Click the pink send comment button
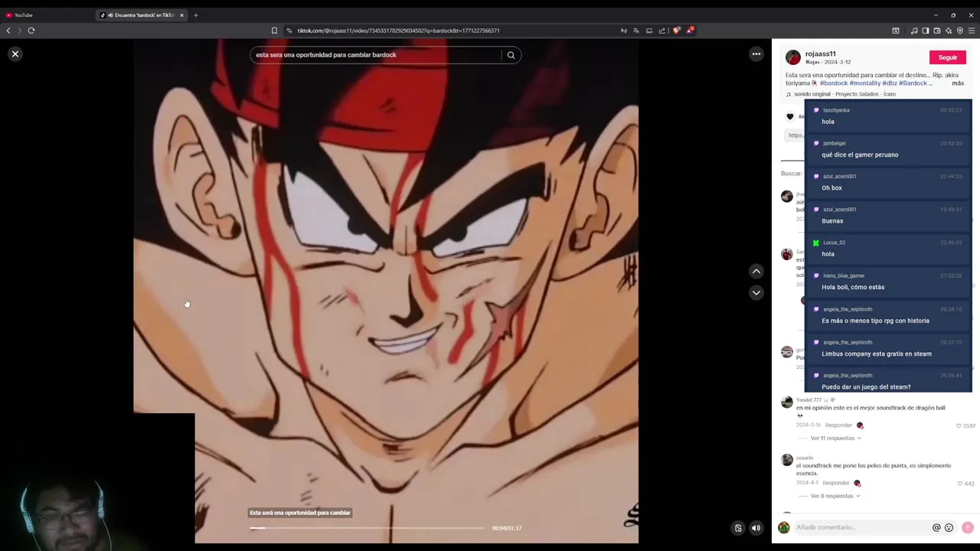 pyautogui.click(x=967, y=527)
